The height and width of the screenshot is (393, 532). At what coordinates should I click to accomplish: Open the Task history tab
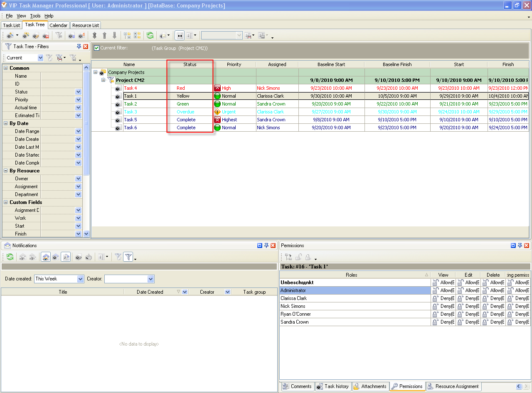pyautogui.click(x=332, y=386)
